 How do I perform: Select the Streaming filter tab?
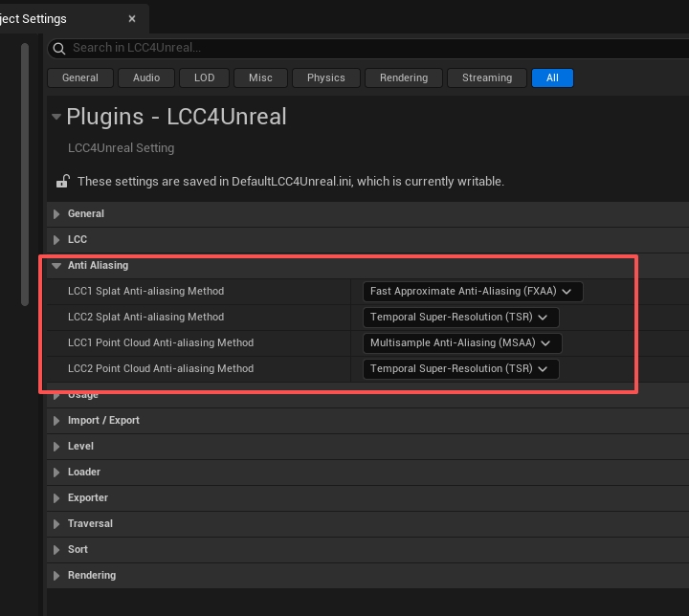487,77
